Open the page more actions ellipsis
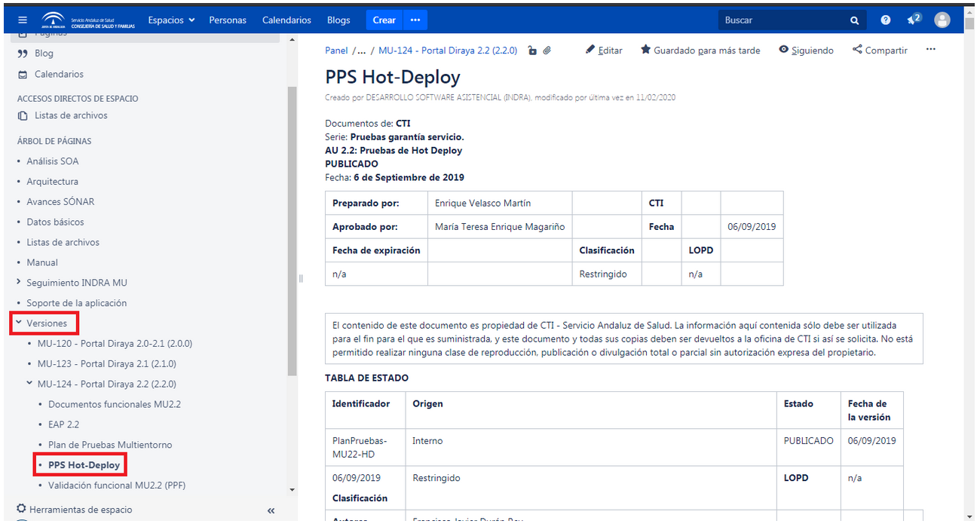Viewport: 980px width, 530px height. click(931, 50)
